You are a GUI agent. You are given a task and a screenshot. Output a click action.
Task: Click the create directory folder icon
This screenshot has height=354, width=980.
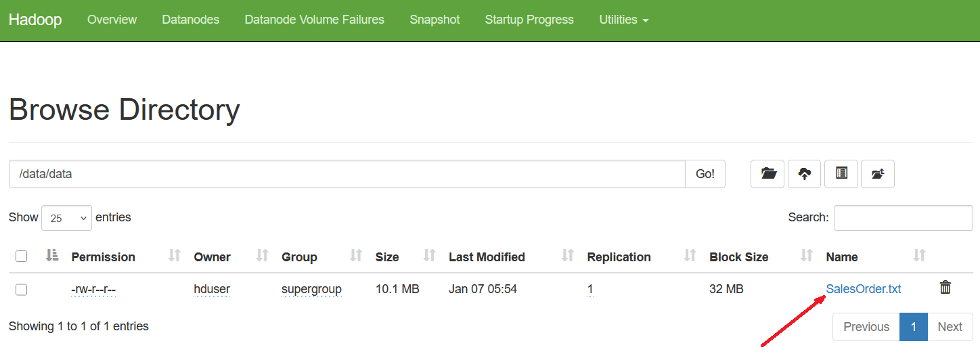pyautogui.click(x=767, y=174)
